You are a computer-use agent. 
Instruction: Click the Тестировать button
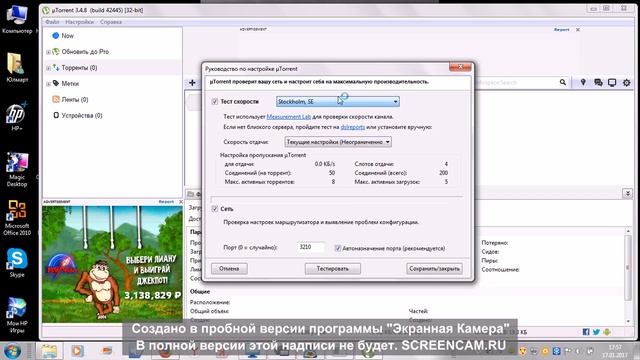point(333,269)
